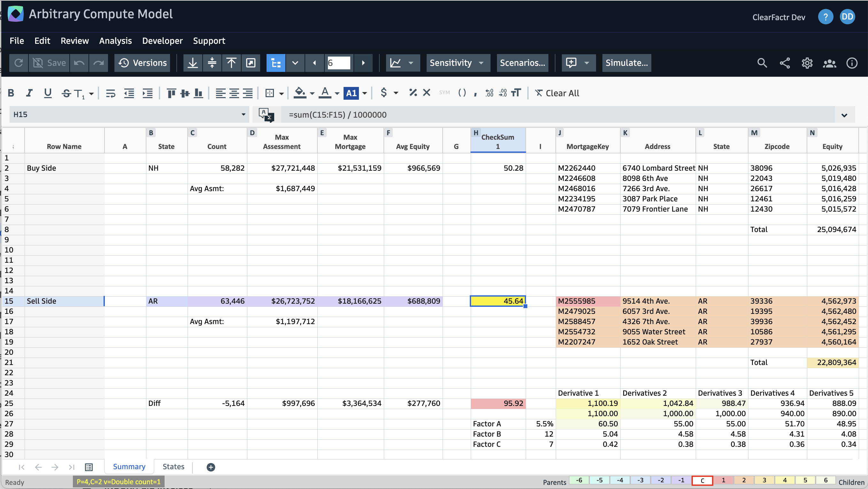Click the wrap text icon
868x489 pixels.
click(x=111, y=93)
